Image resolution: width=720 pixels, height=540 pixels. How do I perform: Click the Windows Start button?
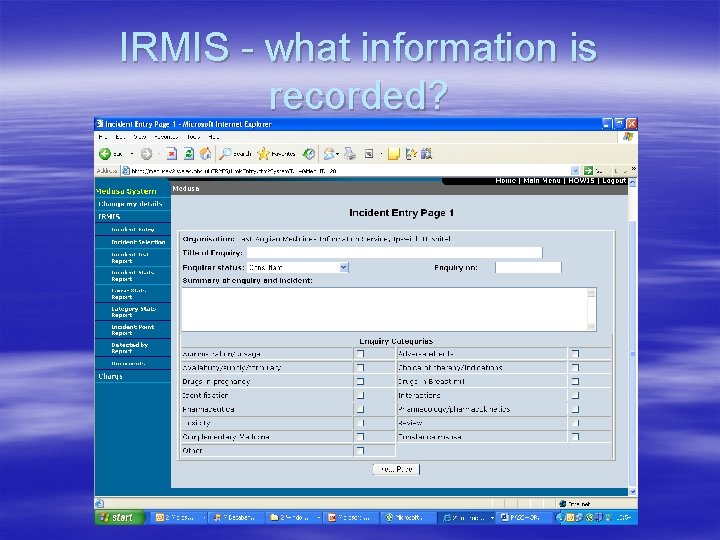coord(120,518)
